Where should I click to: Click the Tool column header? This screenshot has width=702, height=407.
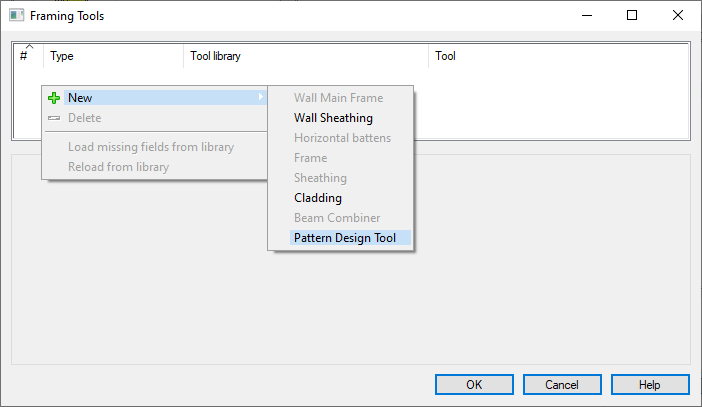click(x=556, y=56)
